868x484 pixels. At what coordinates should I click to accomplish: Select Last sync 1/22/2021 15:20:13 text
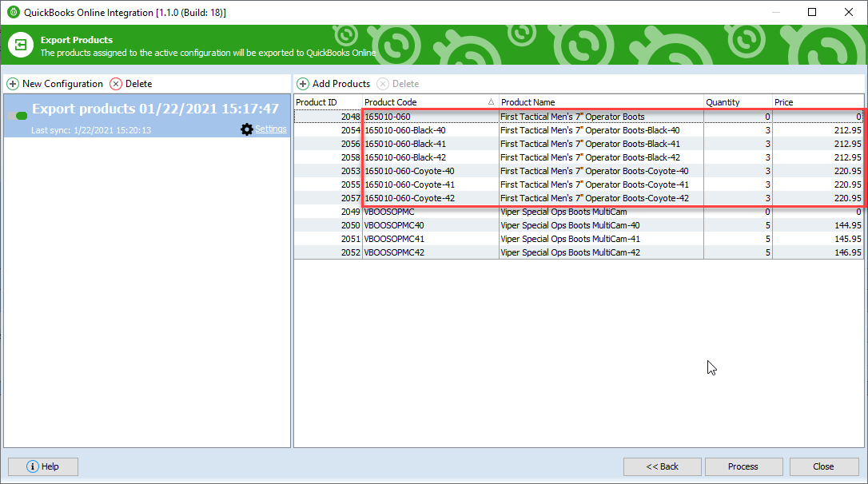[x=91, y=130]
